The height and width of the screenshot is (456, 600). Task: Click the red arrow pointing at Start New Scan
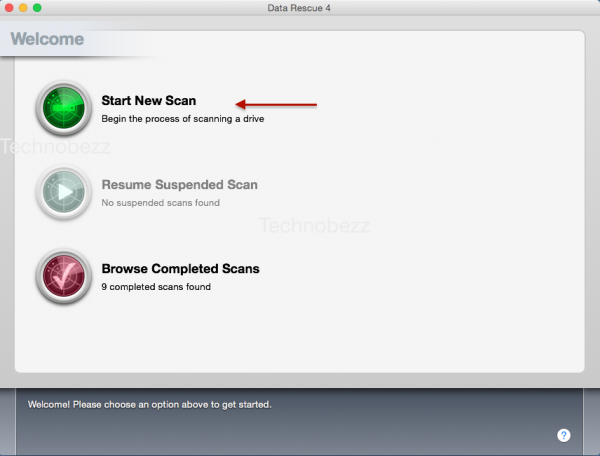tap(276, 103)
